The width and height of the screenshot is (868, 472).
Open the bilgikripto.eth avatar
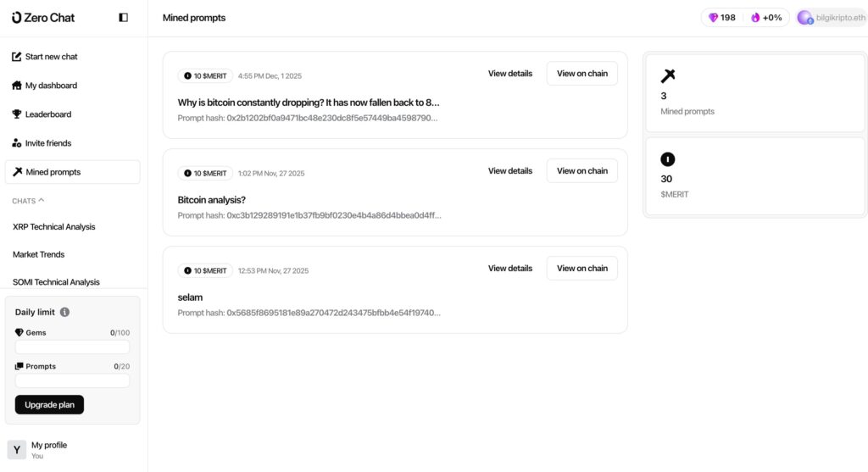805,17
